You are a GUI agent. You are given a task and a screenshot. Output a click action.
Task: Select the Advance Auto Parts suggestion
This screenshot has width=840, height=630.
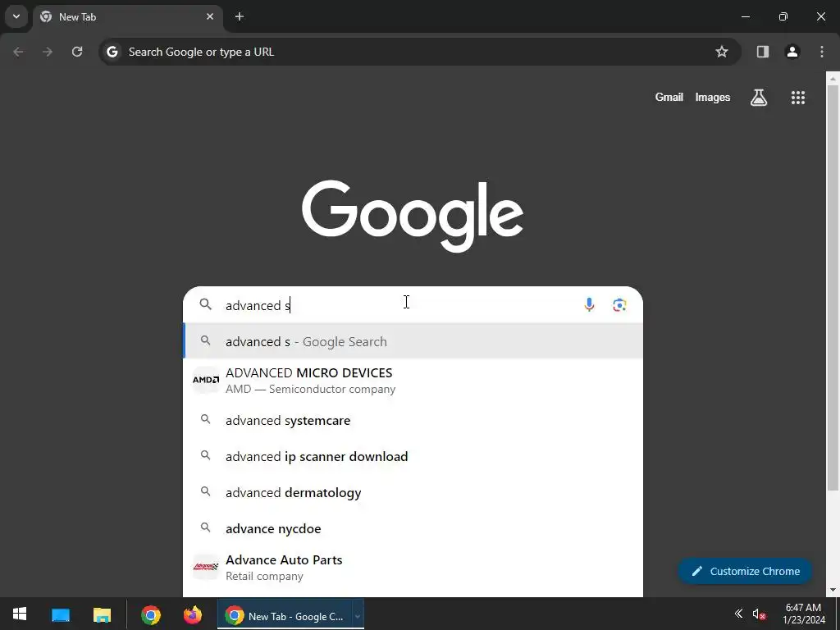point(413,568)
